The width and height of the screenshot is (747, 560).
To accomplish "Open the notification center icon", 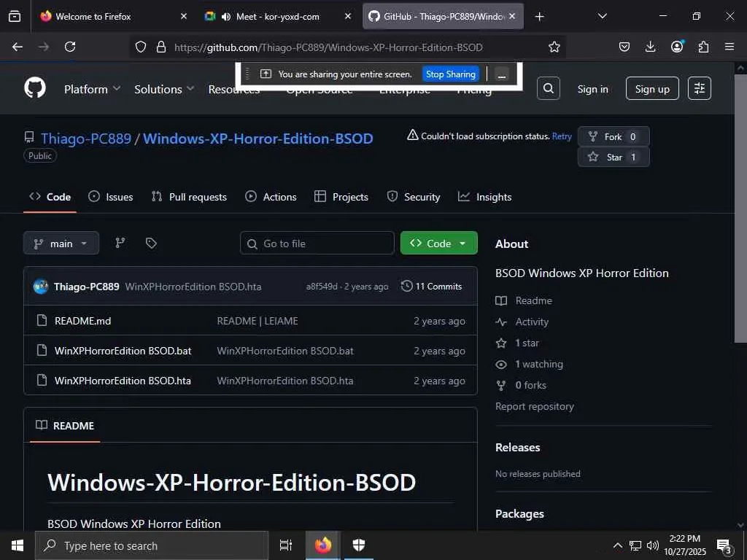I will coord(724,545).
